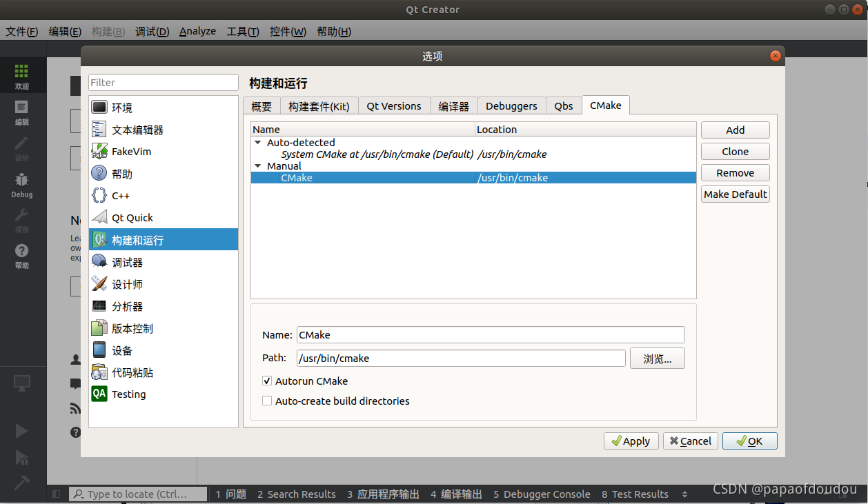Open the 1 问题 output pane
This screenshot has height=504, width=868.
(231, 494)
